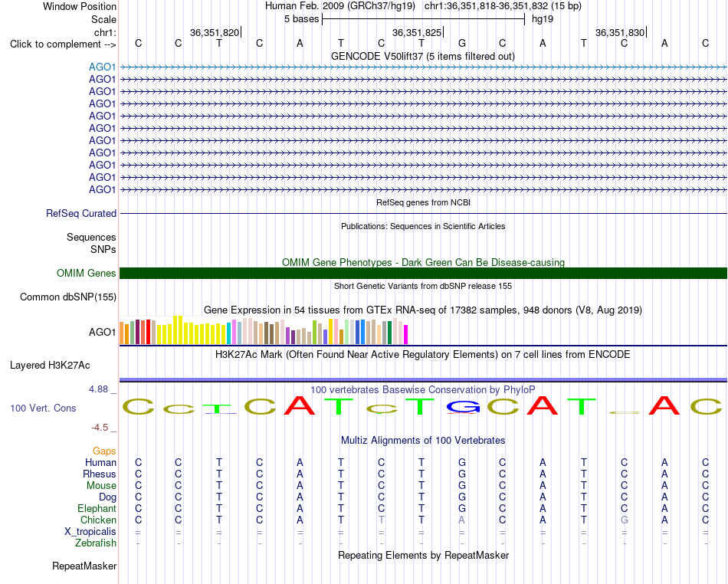This screenshot has height=584, width=728.
Task: Click the 36,351,830 position marker
Action: pyautogui.click(x=620, y=32)
